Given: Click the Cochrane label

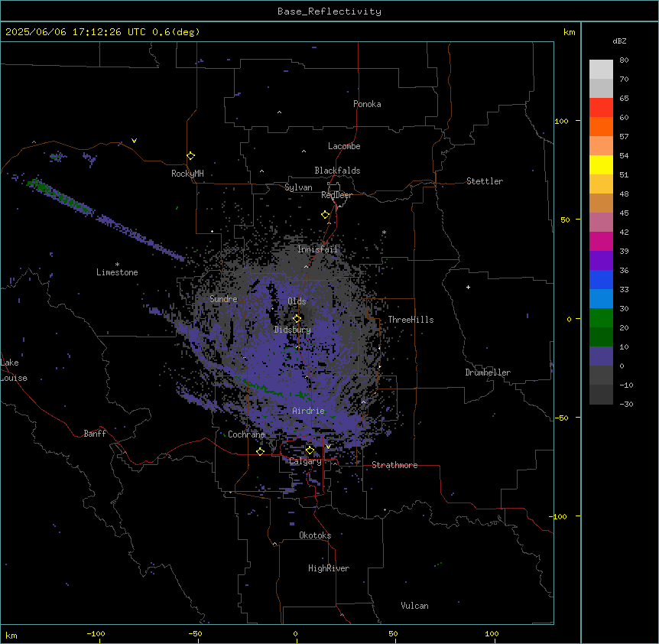Looking at the screenshot, I should (246, 434).
